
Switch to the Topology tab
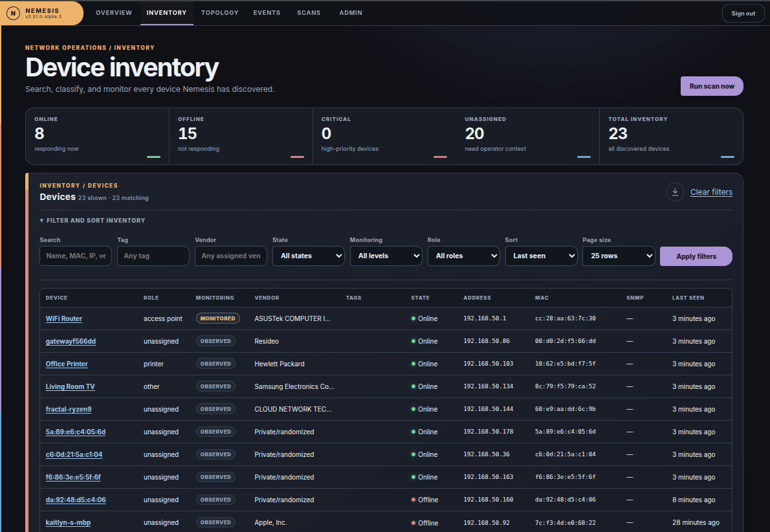[x=219, y=13]
